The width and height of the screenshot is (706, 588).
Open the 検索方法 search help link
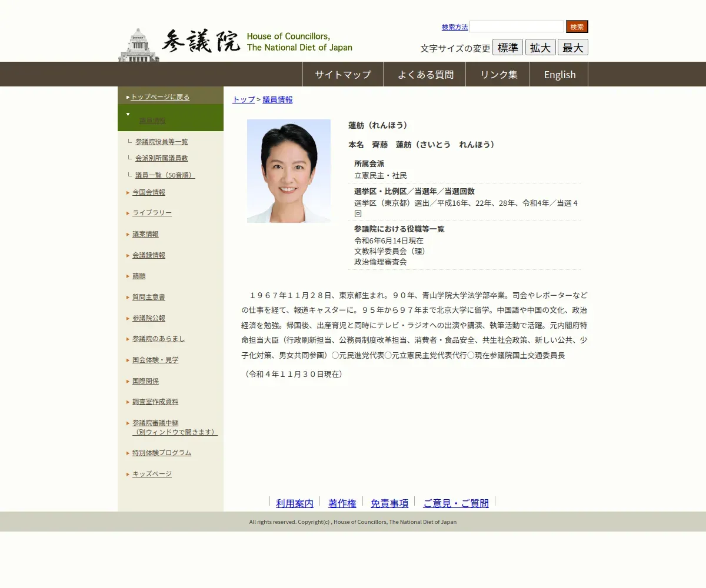click(x=455, y=27)
